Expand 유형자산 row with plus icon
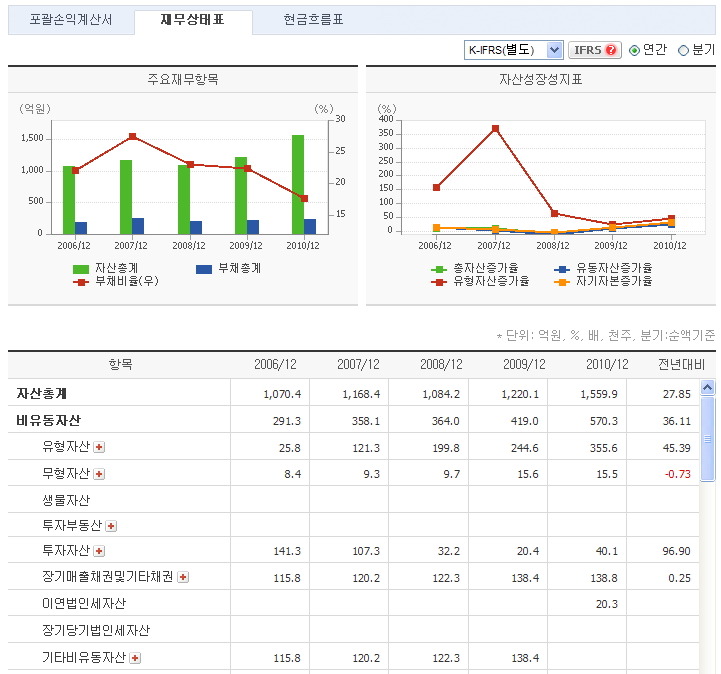The image size is (721, 674). (99, 446)
